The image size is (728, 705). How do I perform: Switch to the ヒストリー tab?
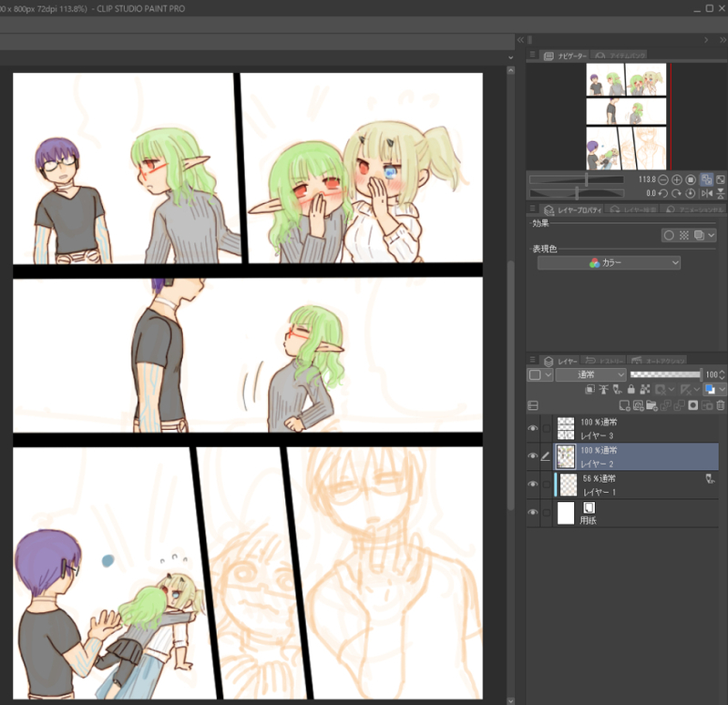pyautogui.click(x=603, y=361)
